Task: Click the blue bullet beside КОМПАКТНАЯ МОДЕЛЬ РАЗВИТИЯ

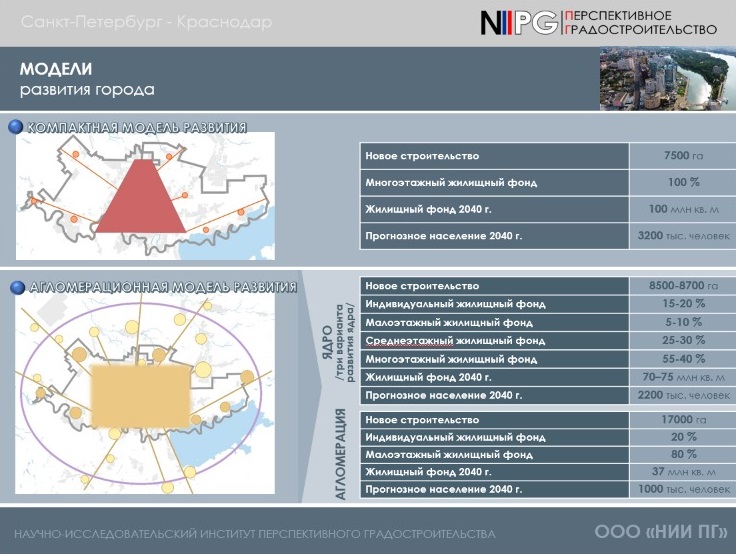Action: coord(15,127)
